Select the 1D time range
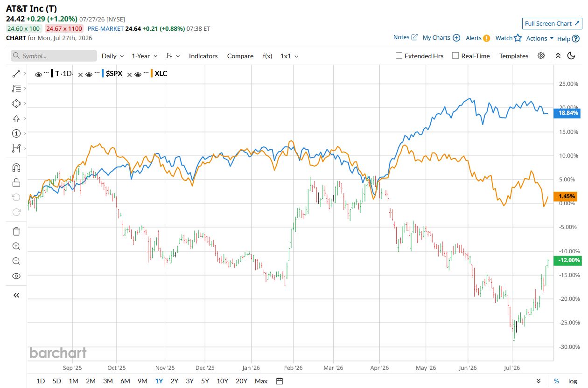 pos(41,381)
